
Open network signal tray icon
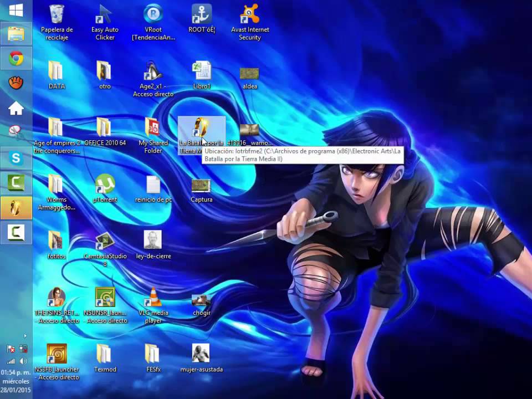pyautogui.click(x=11, y=361)
